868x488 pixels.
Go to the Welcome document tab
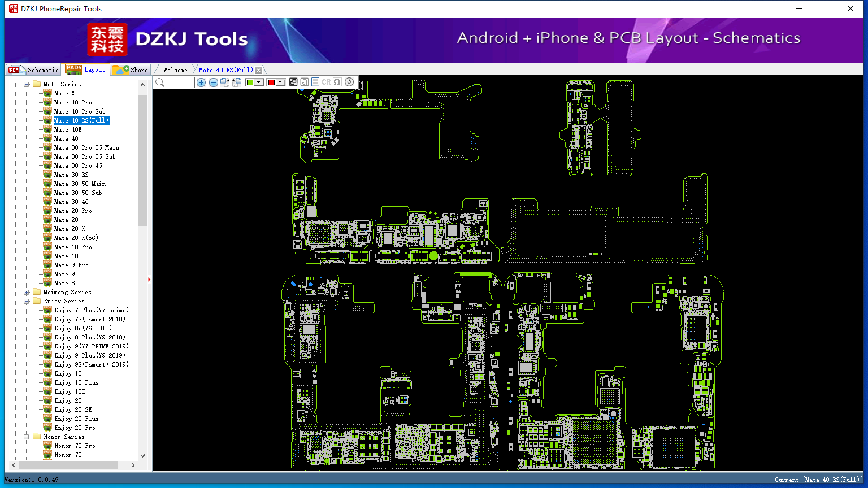click(175, 70)
